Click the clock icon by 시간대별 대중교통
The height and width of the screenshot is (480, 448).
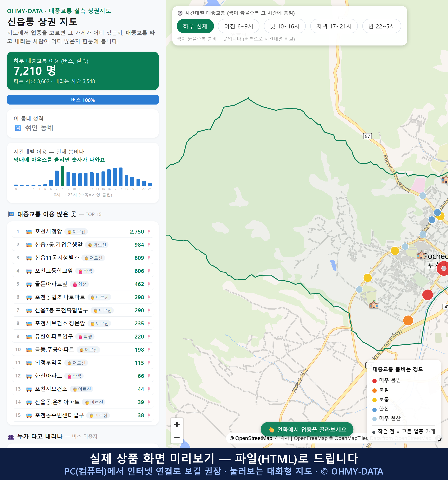pyautogui.click(x=180, y=13)
